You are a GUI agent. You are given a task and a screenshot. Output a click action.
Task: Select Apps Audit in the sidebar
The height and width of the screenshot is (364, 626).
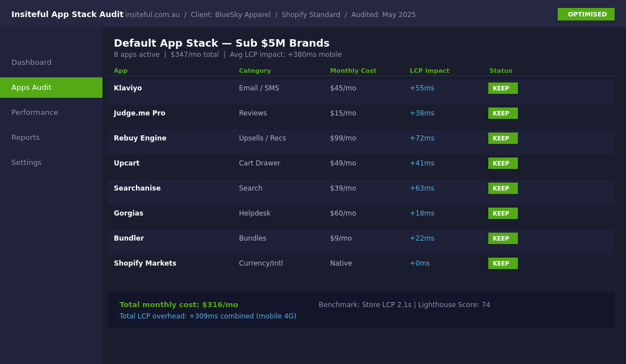(51, 88)
